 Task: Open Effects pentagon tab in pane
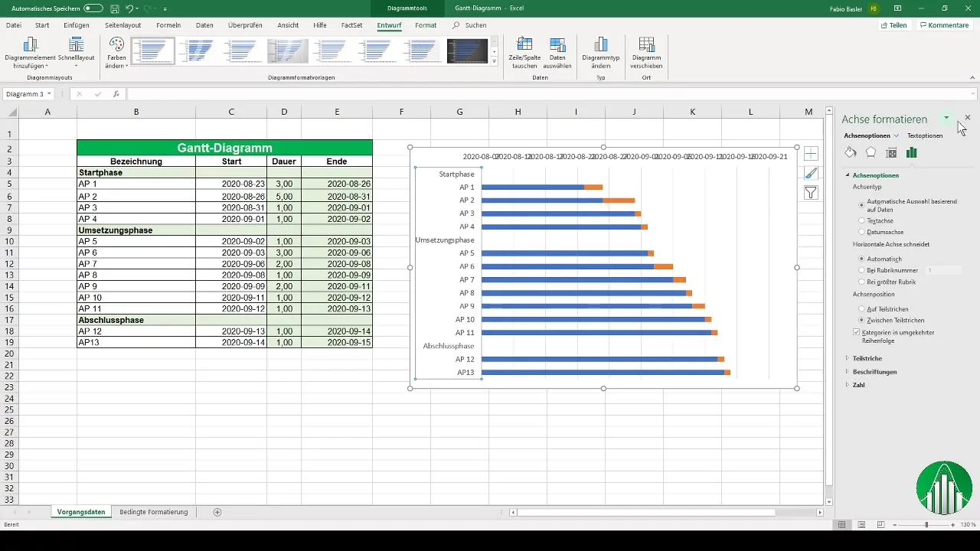pyautogui.click(x=871, y=152)
